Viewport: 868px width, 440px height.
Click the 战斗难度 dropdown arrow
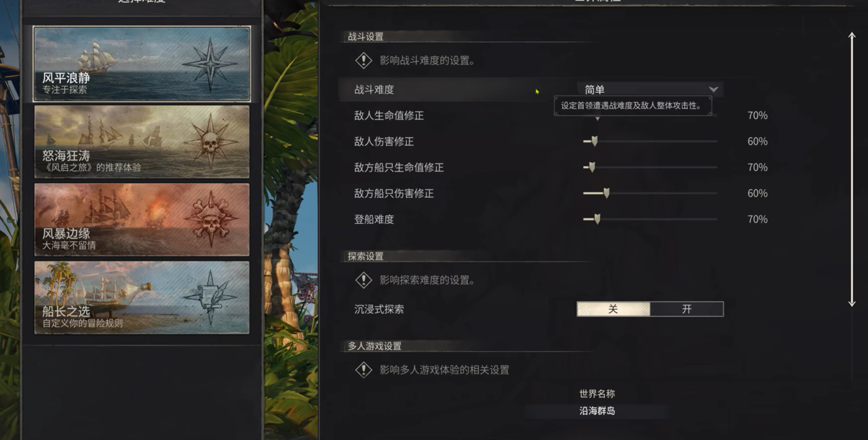(713, 89)
